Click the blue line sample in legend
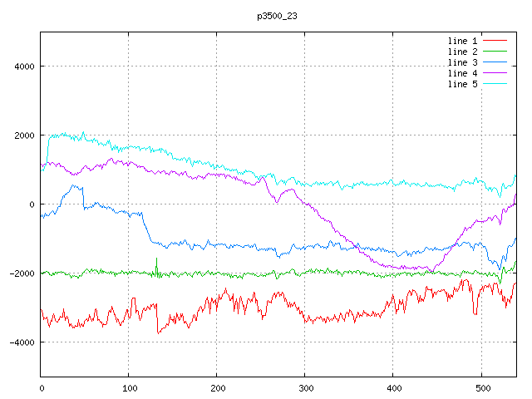The image size is (532, 399). pos(495,62)
